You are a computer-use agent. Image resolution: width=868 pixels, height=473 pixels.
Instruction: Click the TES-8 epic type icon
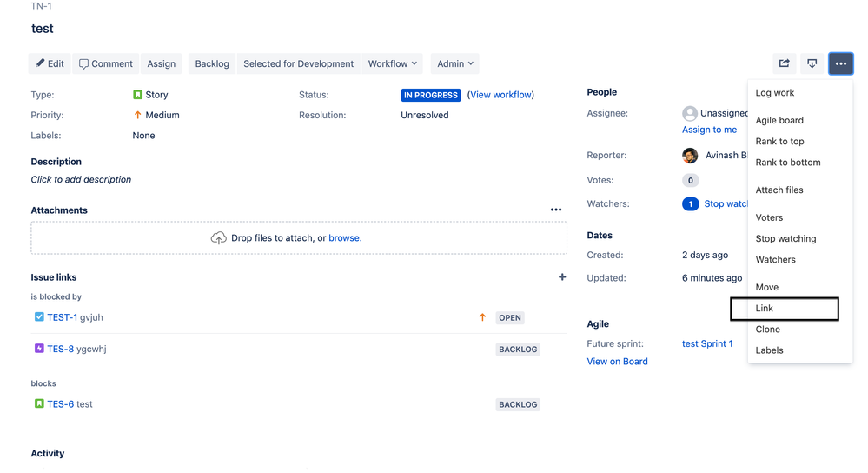(39, 349)
